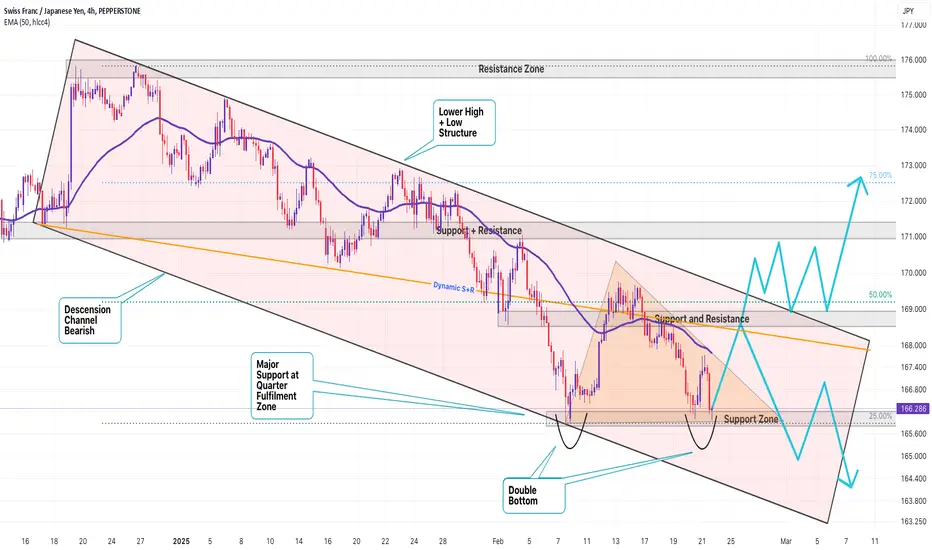The height and width of the screenshot is (550, 932).
Task: Click the 172.000 price axis label
Action: 914,201
